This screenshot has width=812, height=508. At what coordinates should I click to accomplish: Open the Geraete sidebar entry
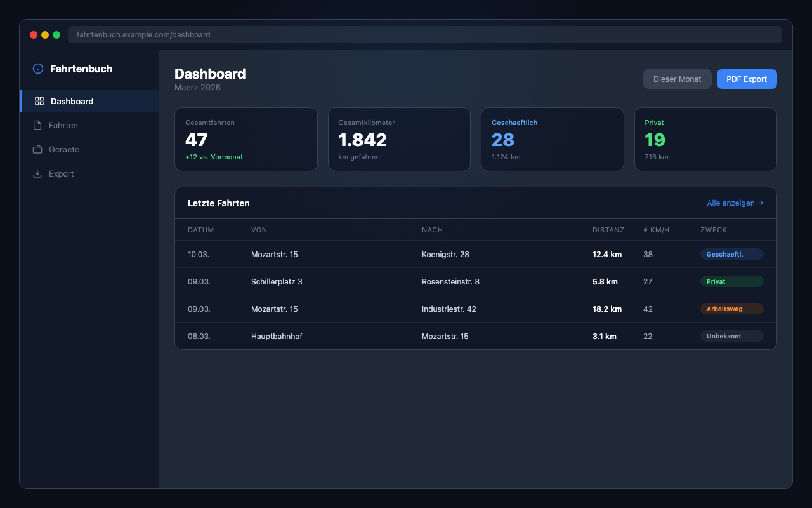click(x=64, y=149)
